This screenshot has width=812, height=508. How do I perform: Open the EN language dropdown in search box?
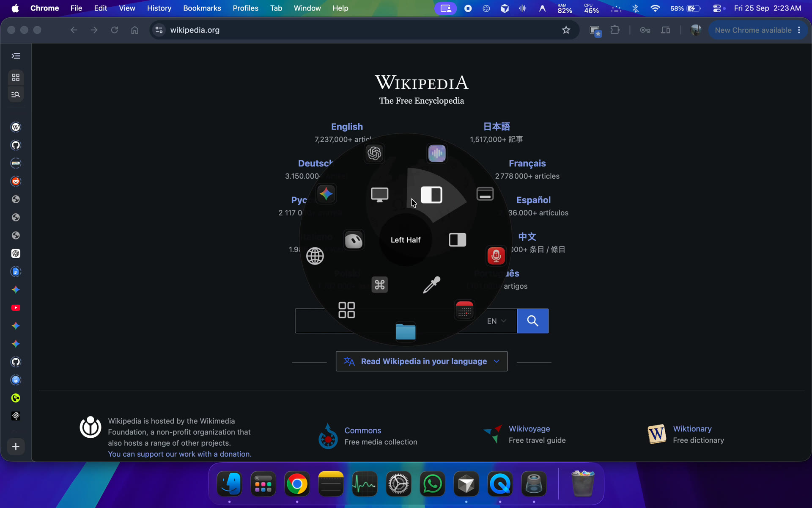click(x=497, y=321)
